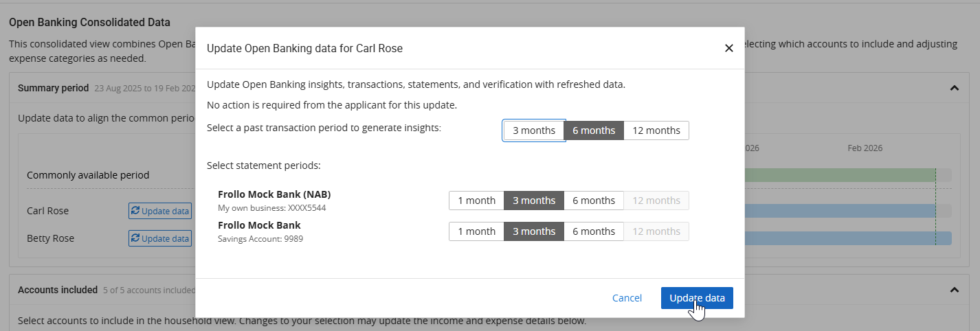The width and height of the screenshot is (980, 331).
Task: Choose 6 months for Savings Account 9989
Action: 594,231
